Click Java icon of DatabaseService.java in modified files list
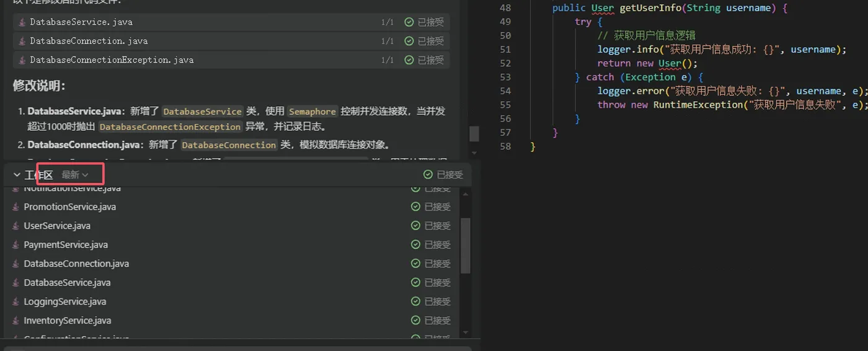 coord(22,22)
